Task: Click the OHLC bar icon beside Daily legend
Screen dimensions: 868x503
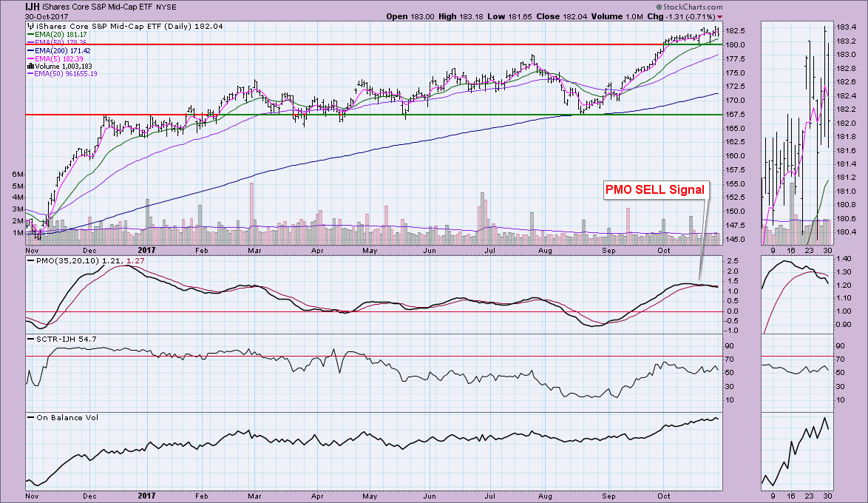Action: [30, 27]
